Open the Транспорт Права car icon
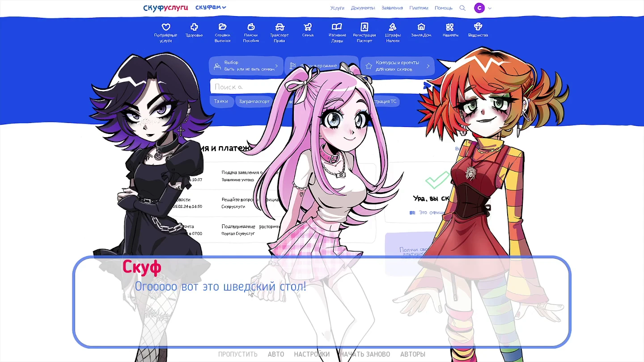The image size is (644, 362). tap(280, 27)
